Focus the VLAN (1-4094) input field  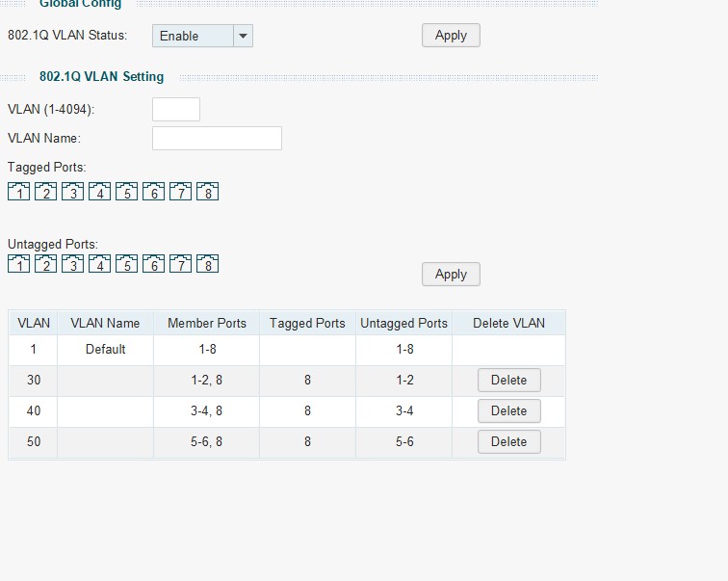point(176,109)
